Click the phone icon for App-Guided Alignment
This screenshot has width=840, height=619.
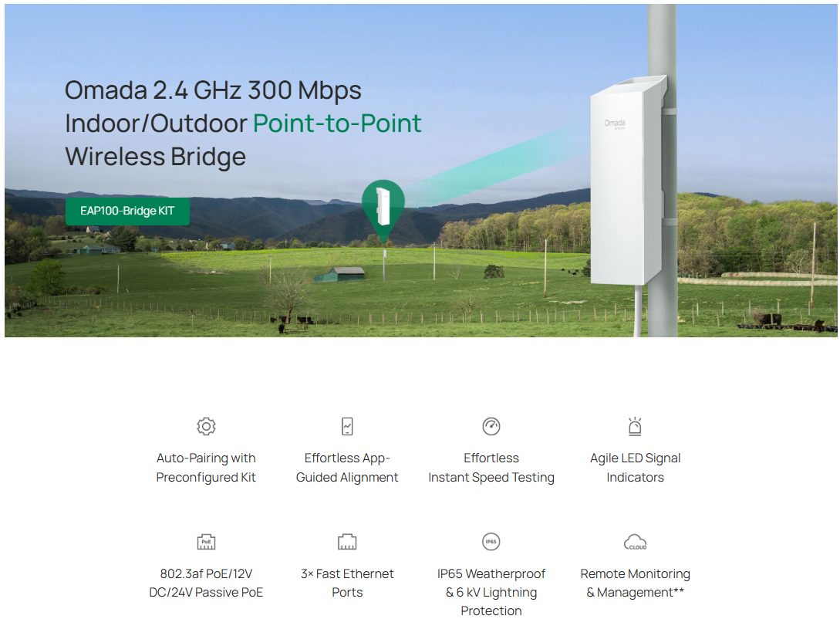347,426
